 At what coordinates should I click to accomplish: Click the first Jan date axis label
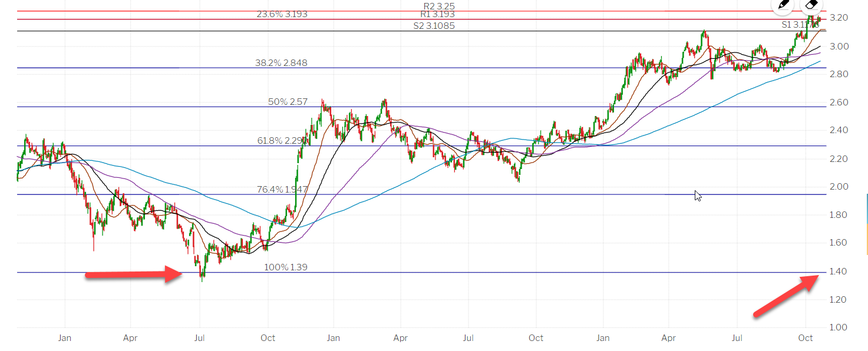pyautogui.click(x=65, y=338)
